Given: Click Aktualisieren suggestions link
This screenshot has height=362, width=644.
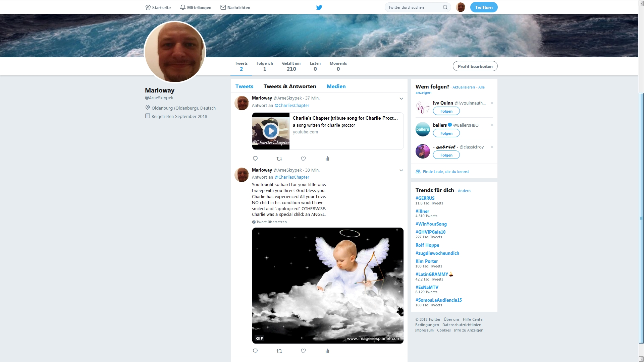Looking at the screenshot, I should click(464, 87).
